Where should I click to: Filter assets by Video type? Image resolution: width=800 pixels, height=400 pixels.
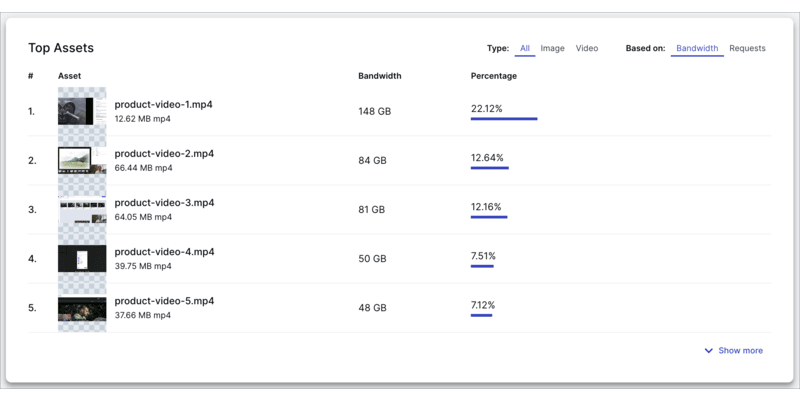[587, 48]
